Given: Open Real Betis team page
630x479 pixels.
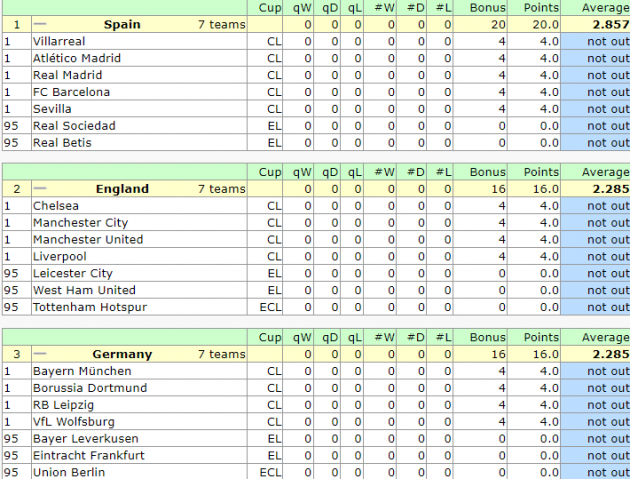Looking at the screenshot, I should [x=62, y=143].
